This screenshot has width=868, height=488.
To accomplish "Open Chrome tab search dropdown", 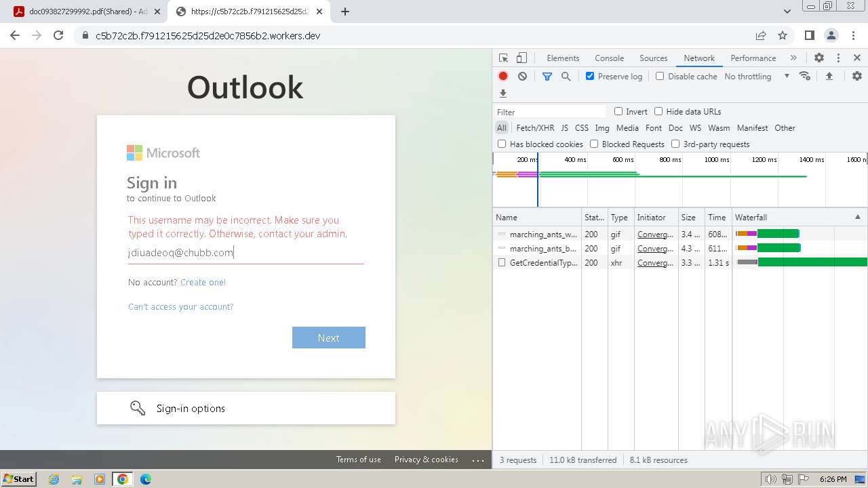I will click(787, 12).
